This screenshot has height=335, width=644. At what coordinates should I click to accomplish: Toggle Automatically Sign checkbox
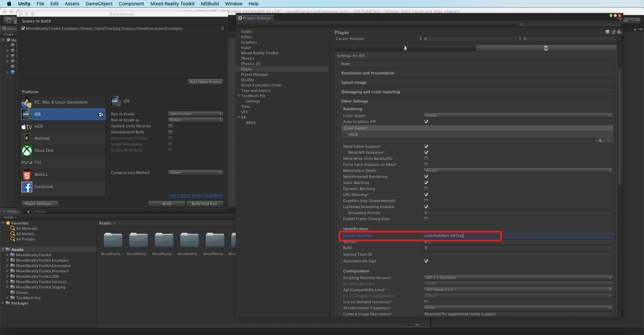(x=426, y=261)
